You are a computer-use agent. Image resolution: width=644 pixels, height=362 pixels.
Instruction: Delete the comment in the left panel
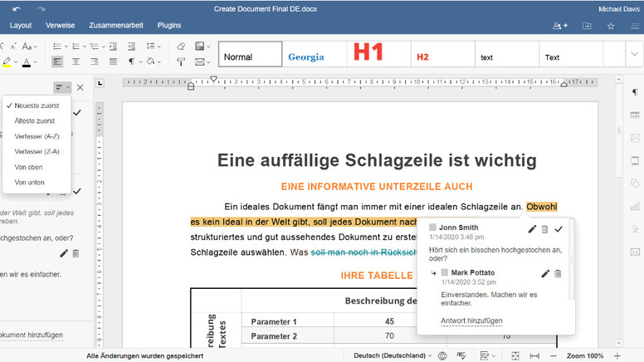click(76, 253)
